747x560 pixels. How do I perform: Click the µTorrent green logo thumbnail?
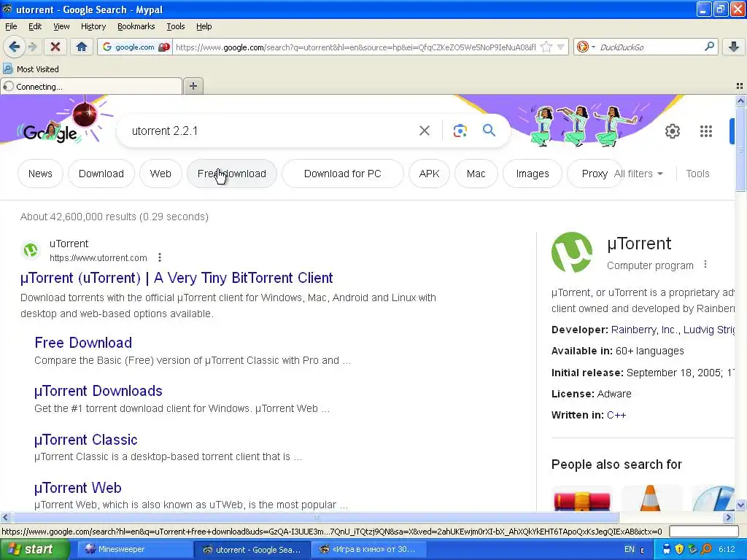[x=572, y=252]
